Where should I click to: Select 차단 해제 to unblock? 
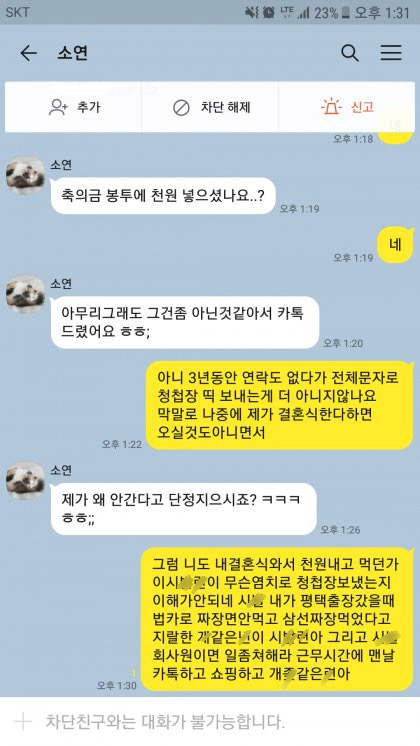click(225, 107)
